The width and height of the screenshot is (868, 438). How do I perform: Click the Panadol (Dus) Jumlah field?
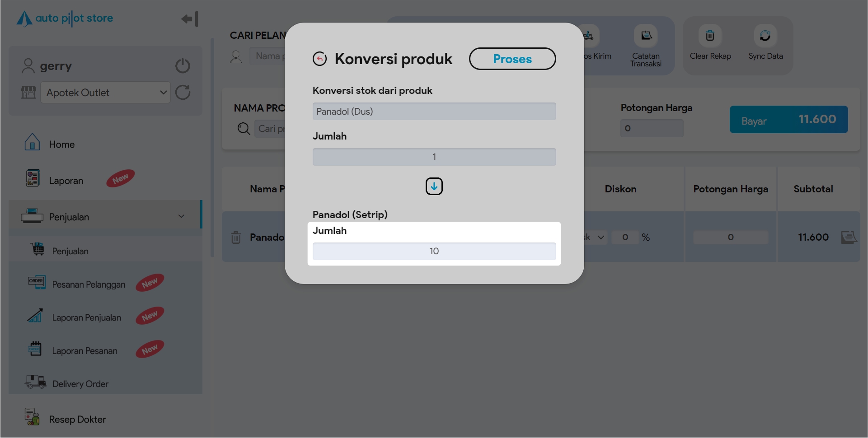click(434, 157)
